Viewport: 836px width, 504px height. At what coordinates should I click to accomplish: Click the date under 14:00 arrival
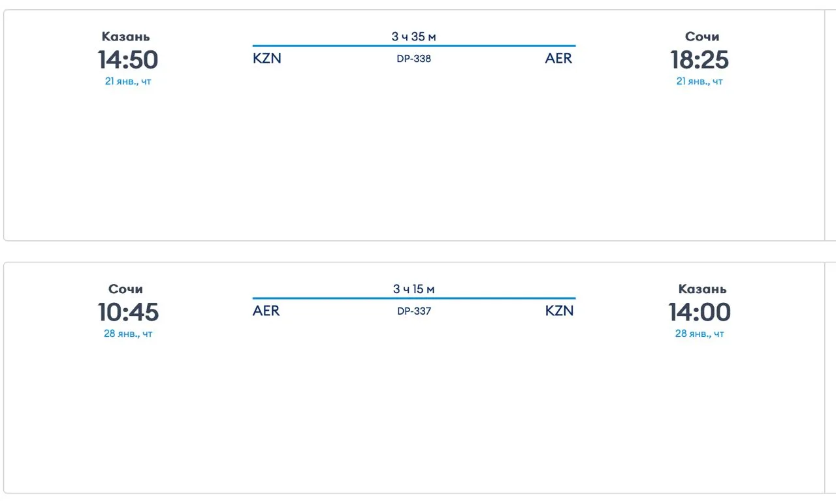coord(699,334)
